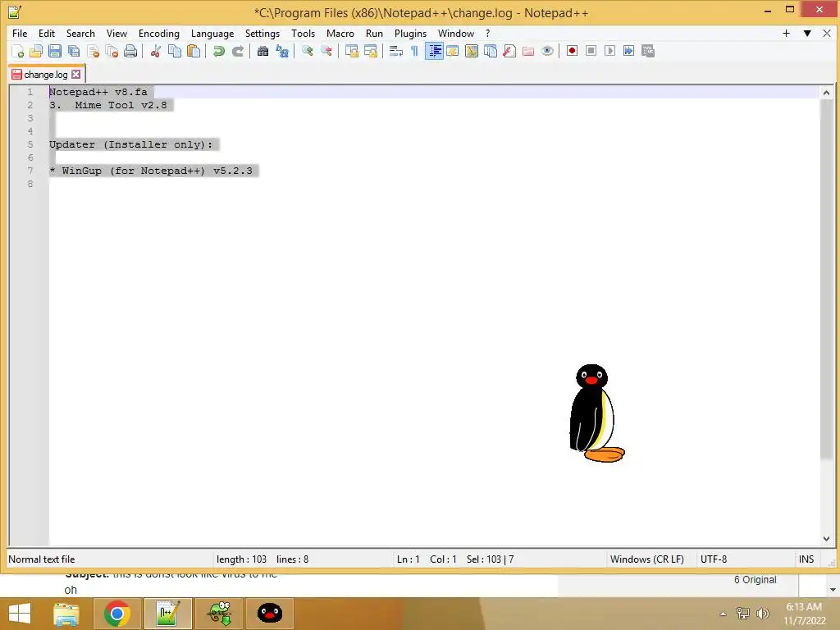The width and height of the screenshot is (840, 630).
Task: Open the Settings menu
Action: (x=262, y=33)
